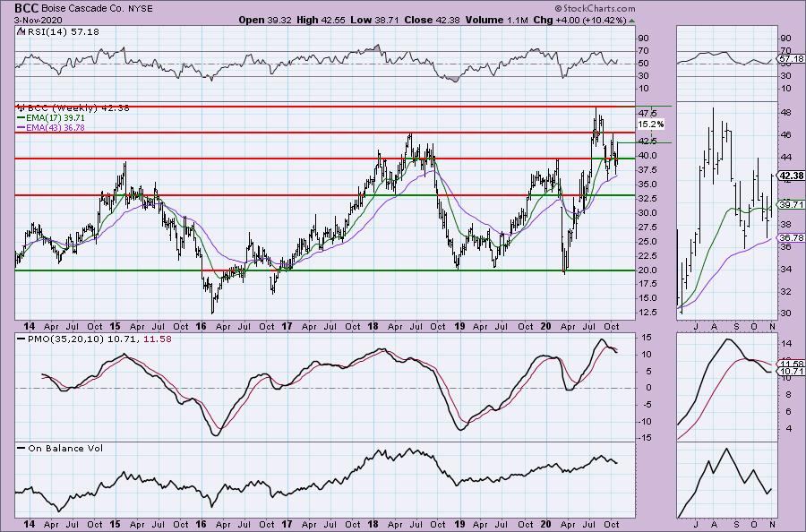Click the On Balance Vol legend
Screen dimensions: 806x532
pos(60,449)
